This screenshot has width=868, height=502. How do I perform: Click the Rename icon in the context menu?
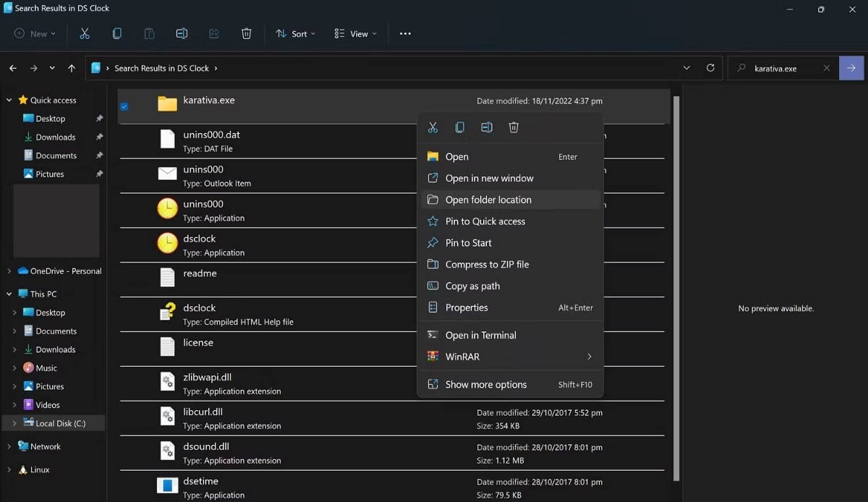point(487,127)
